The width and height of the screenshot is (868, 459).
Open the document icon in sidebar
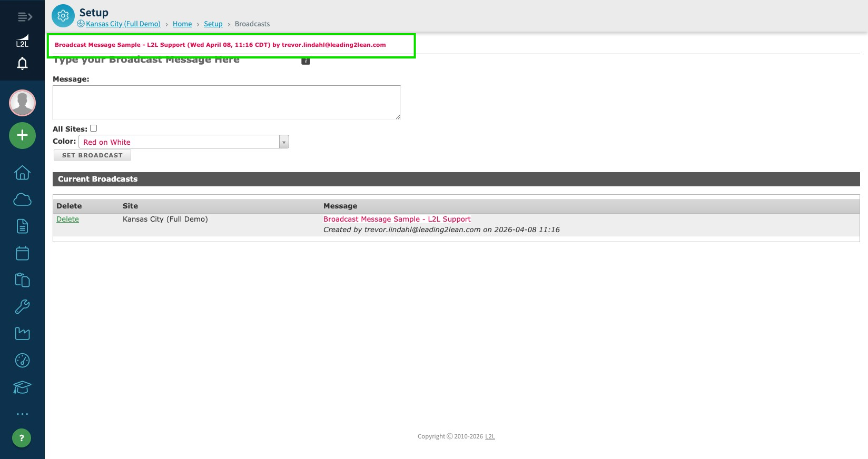point(22,226)
